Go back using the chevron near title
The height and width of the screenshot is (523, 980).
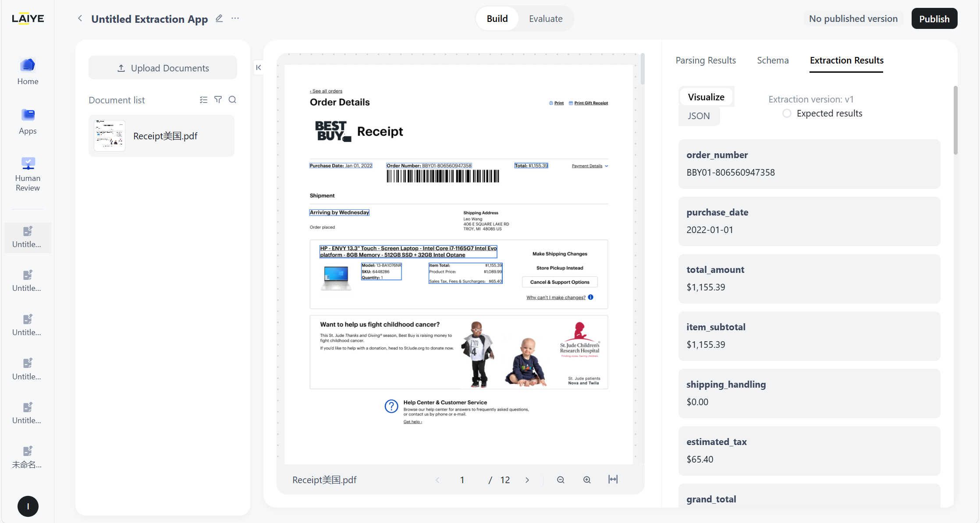pos(80,18)
